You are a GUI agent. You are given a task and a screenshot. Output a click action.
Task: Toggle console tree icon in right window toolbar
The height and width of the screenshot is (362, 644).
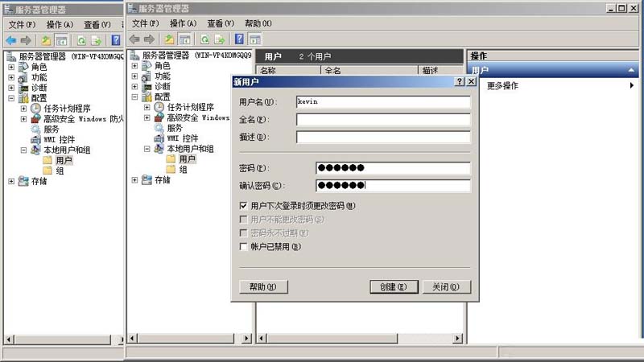click(x=185, y=39)
